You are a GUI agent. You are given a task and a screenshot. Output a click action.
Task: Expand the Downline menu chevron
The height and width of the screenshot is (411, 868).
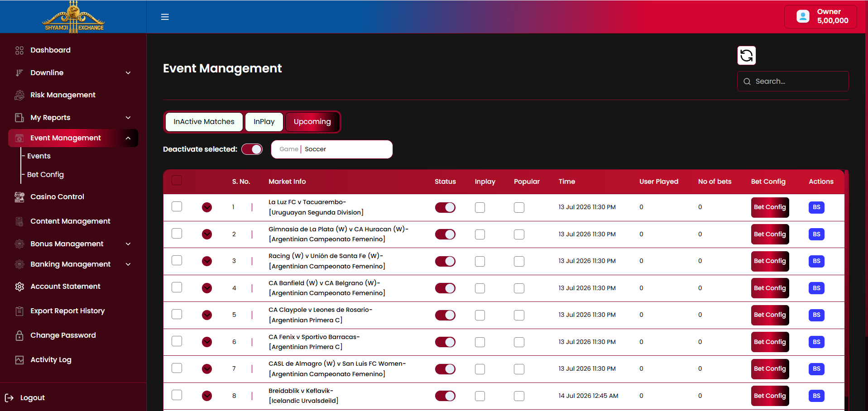(128, 73)
